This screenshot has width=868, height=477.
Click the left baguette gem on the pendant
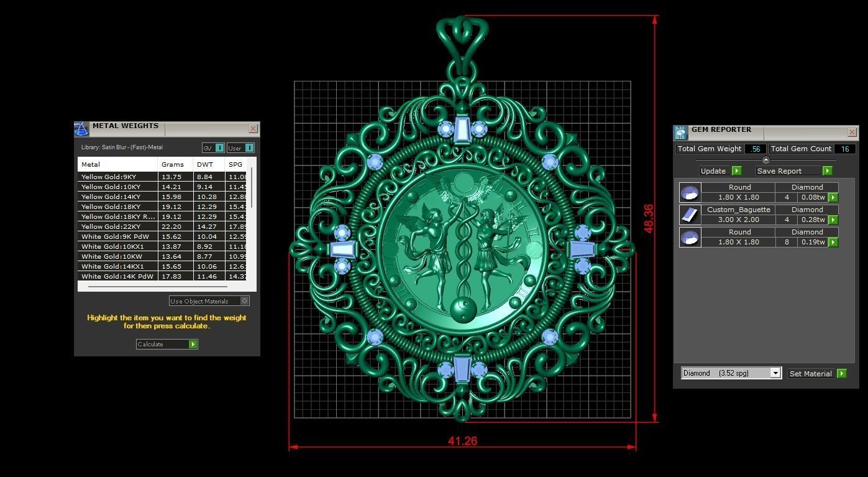(342, 250)
